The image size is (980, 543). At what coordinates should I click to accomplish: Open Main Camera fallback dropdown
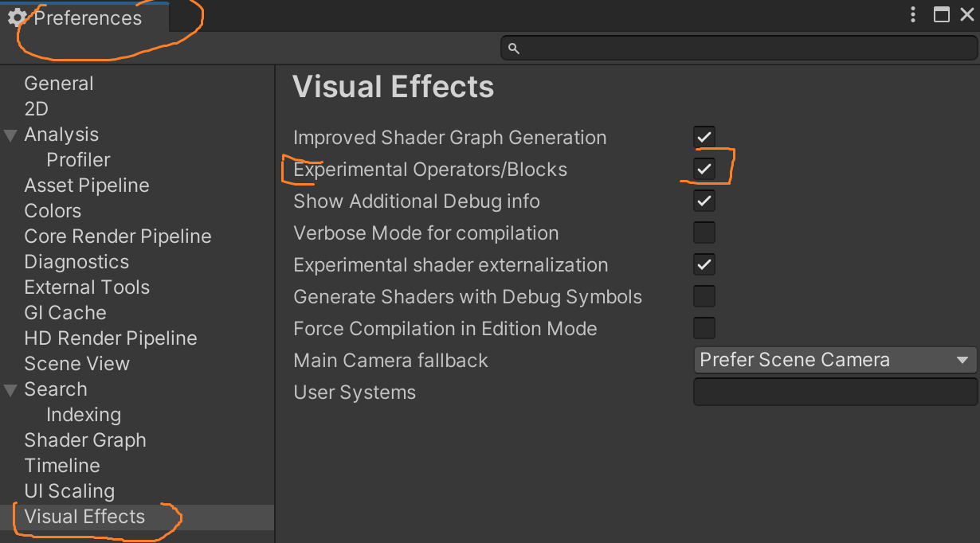834,360
